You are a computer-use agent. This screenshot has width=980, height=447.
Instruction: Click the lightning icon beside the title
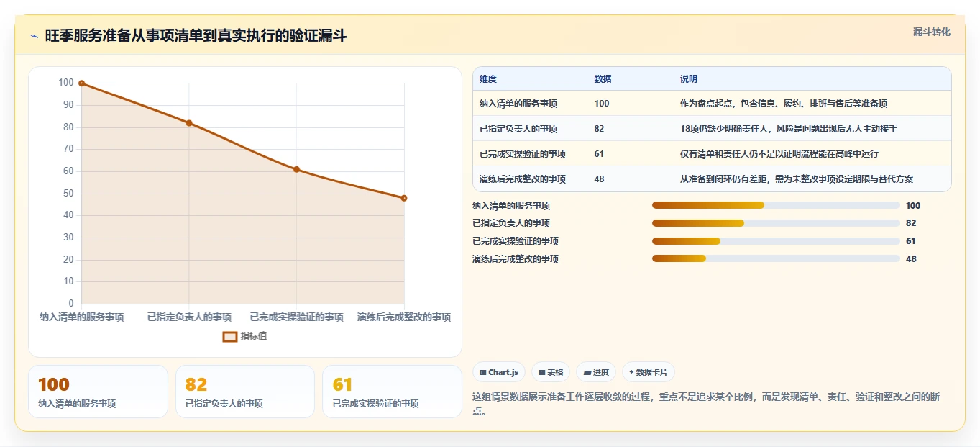coord(34,36)
